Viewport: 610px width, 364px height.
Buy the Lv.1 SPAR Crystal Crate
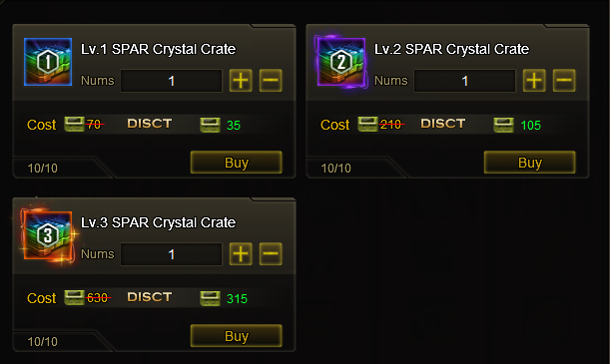(237, 163)
